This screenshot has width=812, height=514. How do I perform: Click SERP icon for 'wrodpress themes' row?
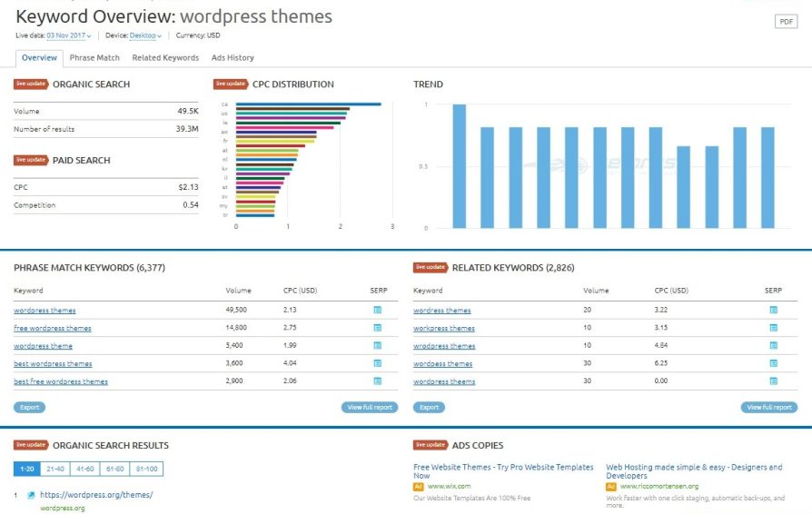(773, 346)
